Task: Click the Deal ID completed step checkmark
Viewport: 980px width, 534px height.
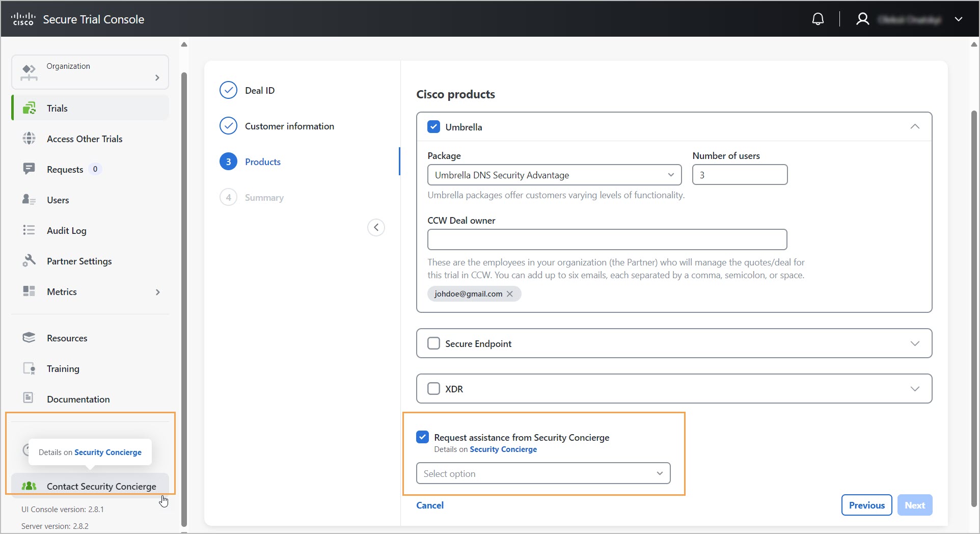Action: coord(228,90)
